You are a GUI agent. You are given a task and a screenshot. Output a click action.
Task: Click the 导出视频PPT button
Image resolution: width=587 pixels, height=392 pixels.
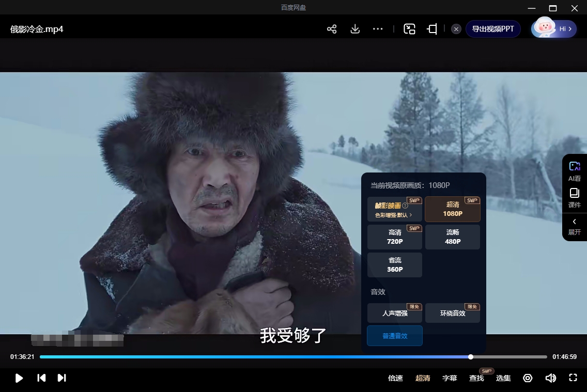point(493,29)
